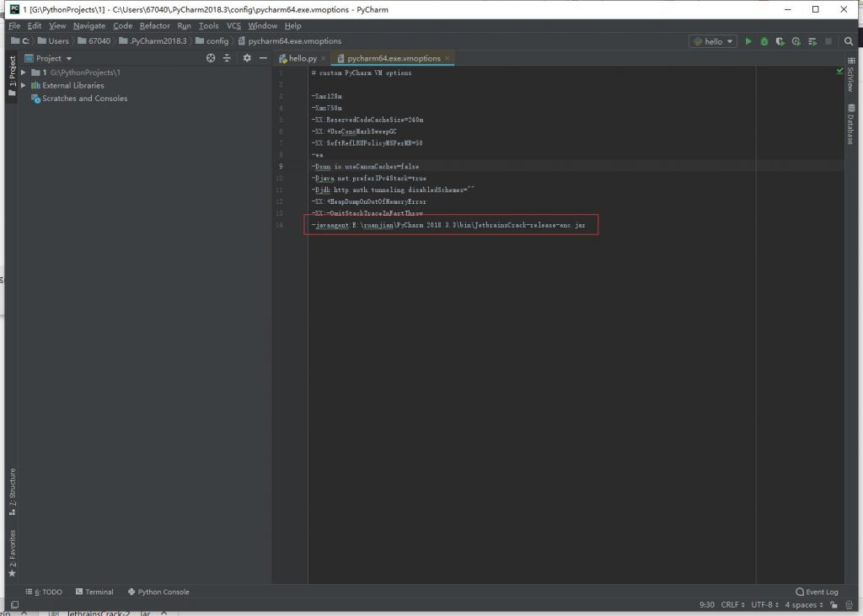This screenshot has width=863, height=616.
Task: Run hello with coverage
Action: (780, 41)
